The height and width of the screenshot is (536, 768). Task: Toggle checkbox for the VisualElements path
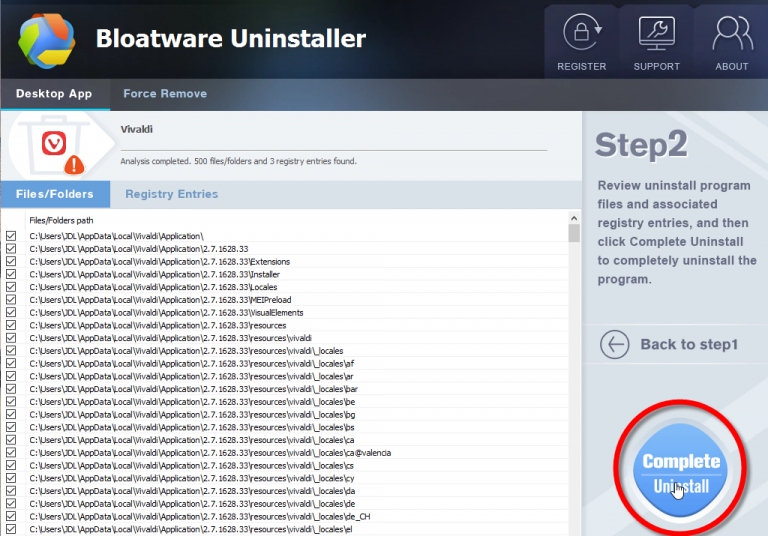[x=11, y=313]
